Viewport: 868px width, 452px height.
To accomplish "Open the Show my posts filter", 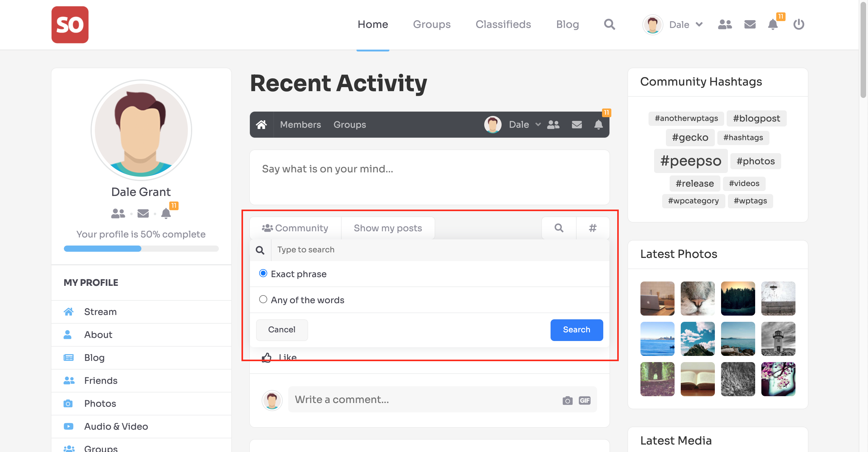I will coord(388,228).
